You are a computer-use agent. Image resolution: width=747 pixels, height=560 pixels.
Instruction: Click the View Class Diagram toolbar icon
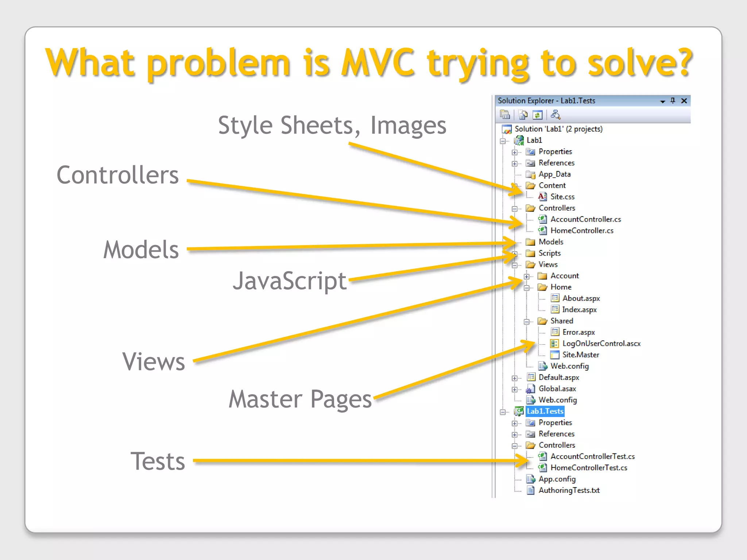(x=556, y=115)
